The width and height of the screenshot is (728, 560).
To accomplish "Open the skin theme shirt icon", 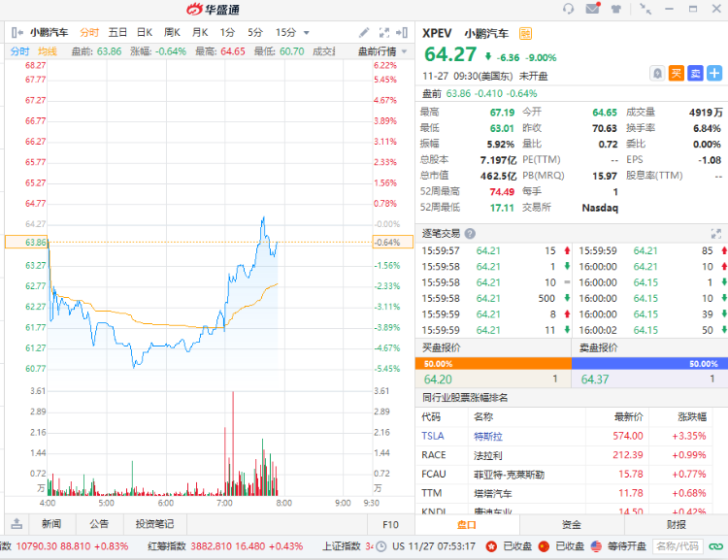I will point(616,9).
